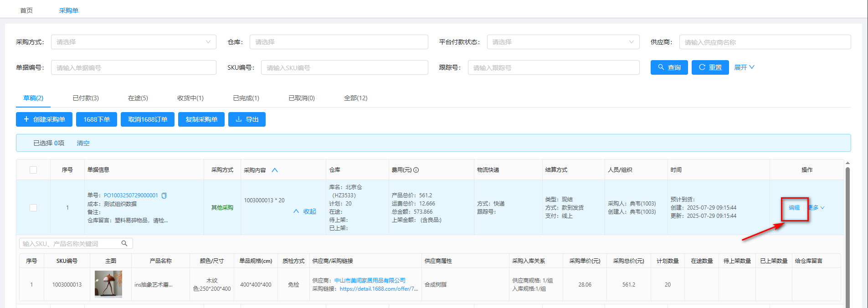Switch to the 在途(5) tab
This screenshot has height=308, width=868.
pos(138,98)
